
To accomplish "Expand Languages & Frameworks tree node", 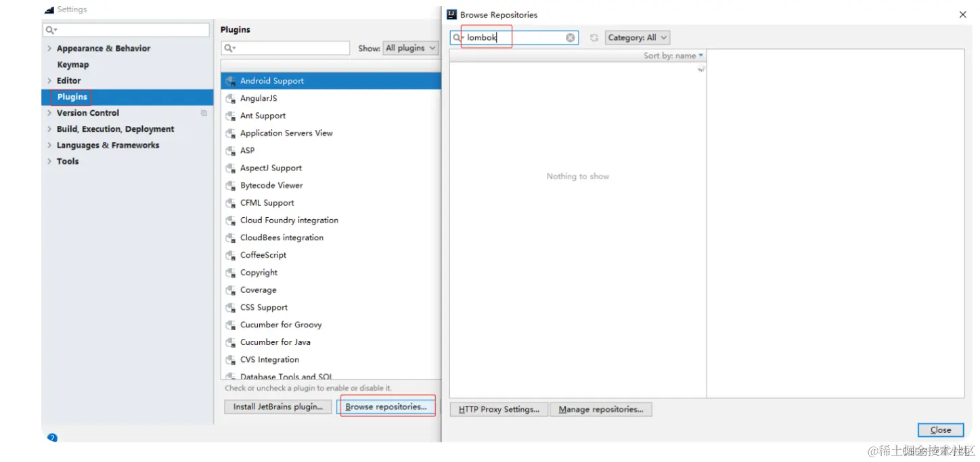I will 49,145.
